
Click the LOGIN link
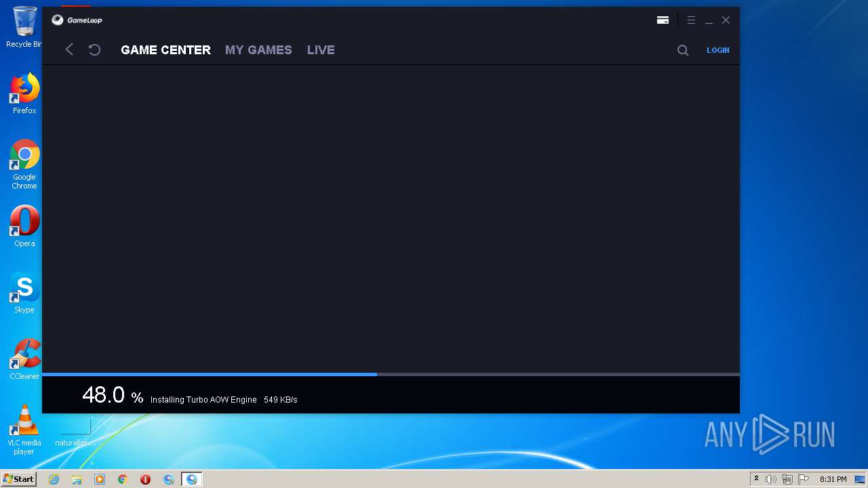click(x=718, y=50)
